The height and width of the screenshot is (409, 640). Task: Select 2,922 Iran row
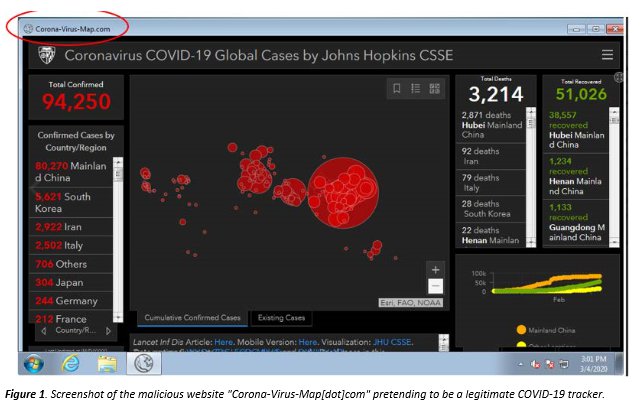[x=71, y=227]
